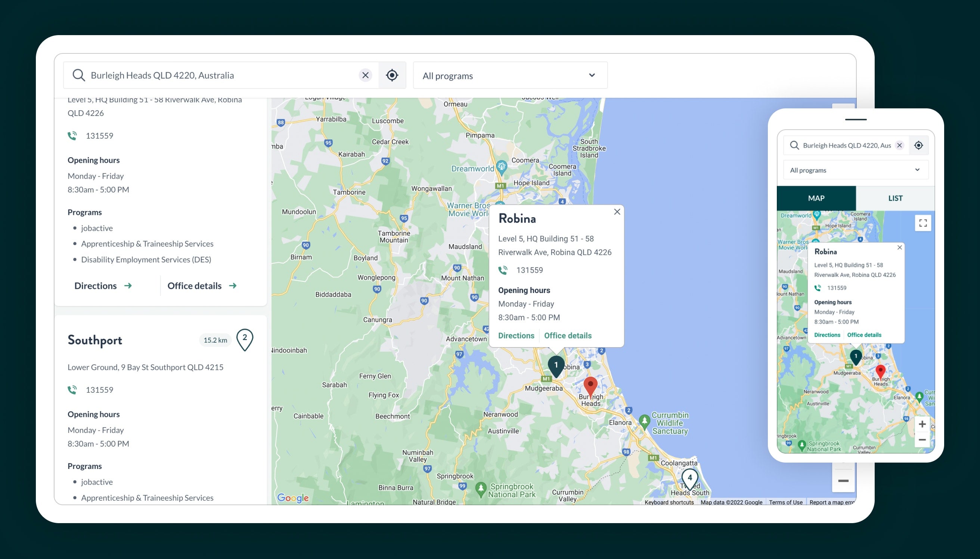Close the Robina popup on mobile map
The image size is (980, 559).
pos(899,248)
